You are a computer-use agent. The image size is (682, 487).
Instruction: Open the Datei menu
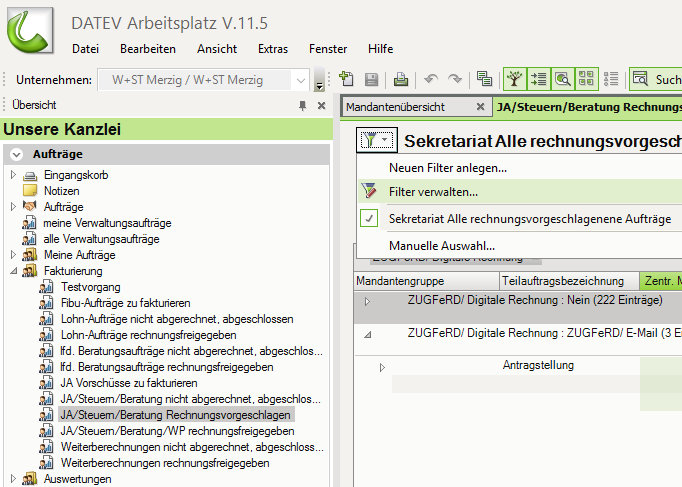click(x=86, y=49)
